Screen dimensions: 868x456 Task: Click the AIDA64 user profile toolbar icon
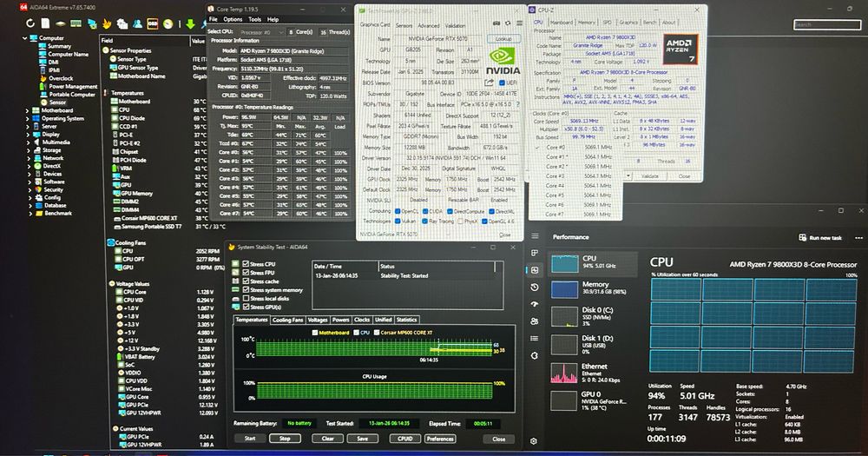137,23
